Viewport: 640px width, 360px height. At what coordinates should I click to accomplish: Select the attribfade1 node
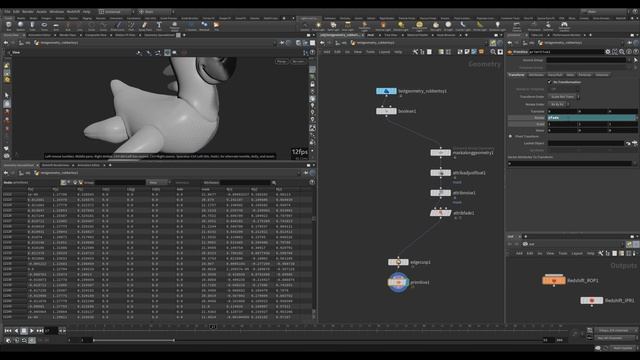point(440,213)
